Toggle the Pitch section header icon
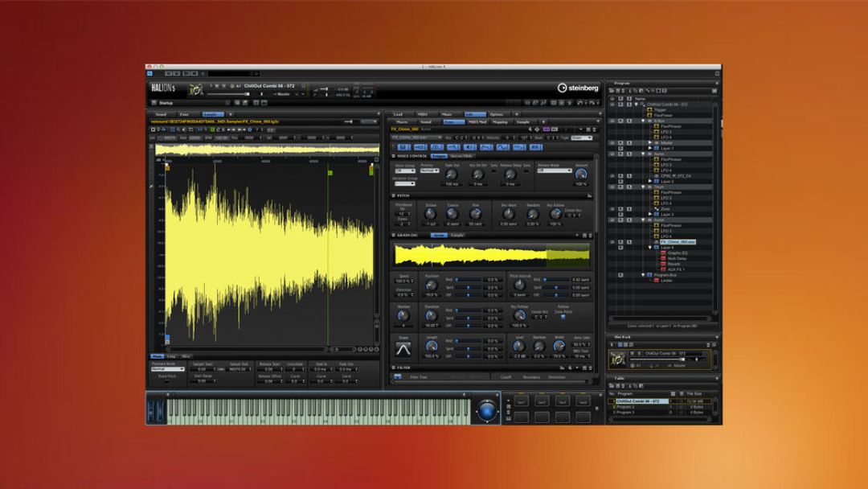The image size is (868, 489). tap(394, 195)
